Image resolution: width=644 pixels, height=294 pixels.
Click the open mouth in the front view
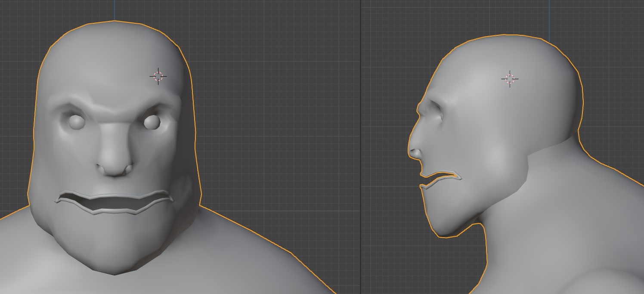(x=114, y=202)
